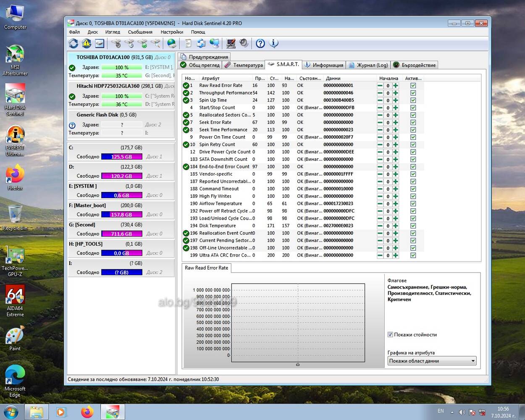Uncheck active box for Raw Read Error Rate
This screenshot has height=420, width=525.
tap(413, 86)
